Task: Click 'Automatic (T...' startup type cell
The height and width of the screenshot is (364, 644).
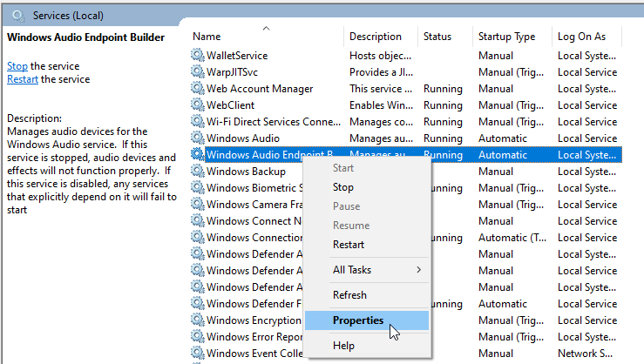Action: (512, 238)
